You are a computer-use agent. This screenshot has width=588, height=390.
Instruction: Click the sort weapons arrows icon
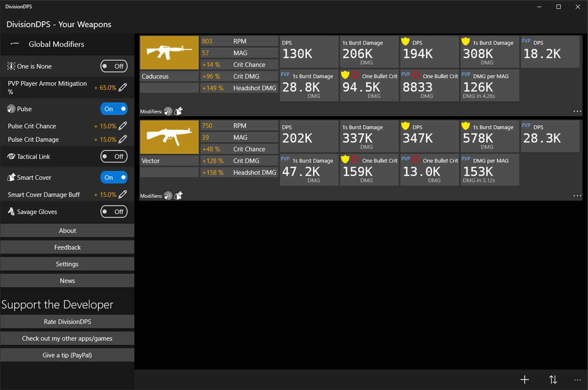(553, 380)
